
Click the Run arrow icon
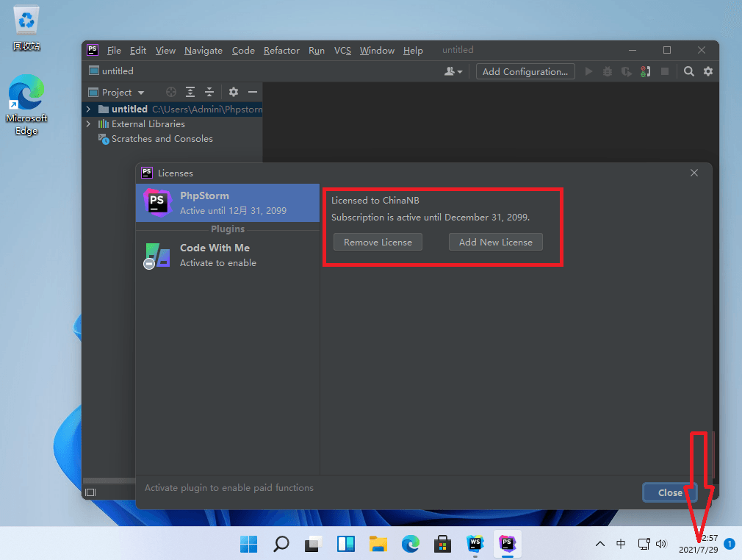pyautogui.click(x=588, y=71)
